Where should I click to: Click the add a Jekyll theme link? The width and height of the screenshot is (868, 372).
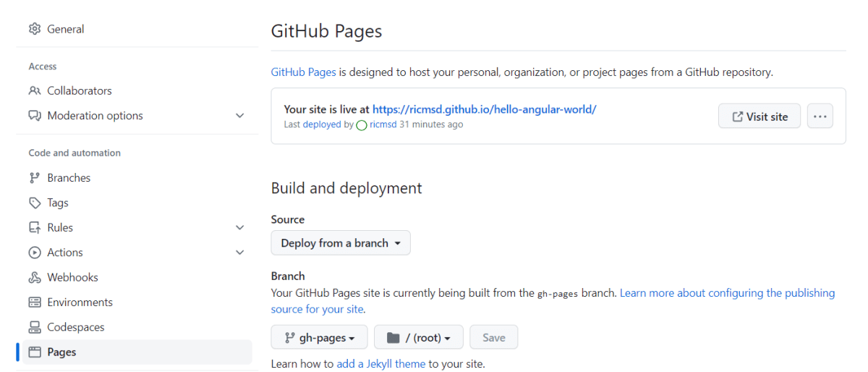(x=381, y=364)
